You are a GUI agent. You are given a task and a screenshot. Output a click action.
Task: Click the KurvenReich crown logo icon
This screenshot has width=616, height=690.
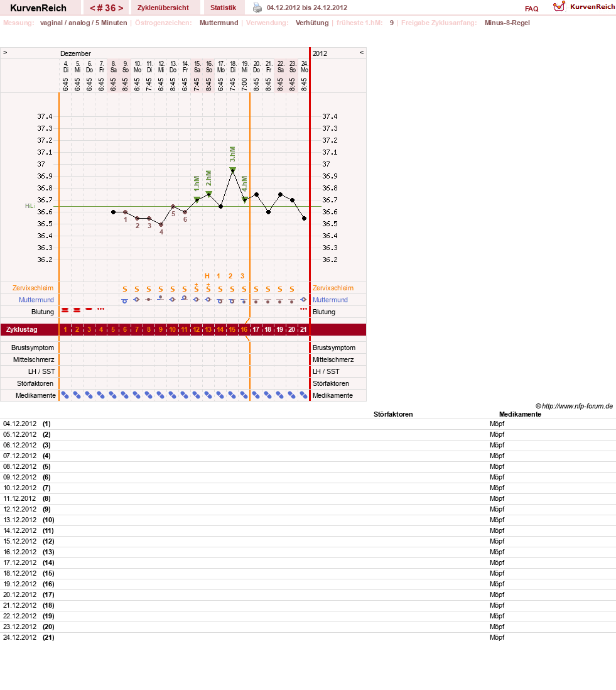[x=559, y=6]
